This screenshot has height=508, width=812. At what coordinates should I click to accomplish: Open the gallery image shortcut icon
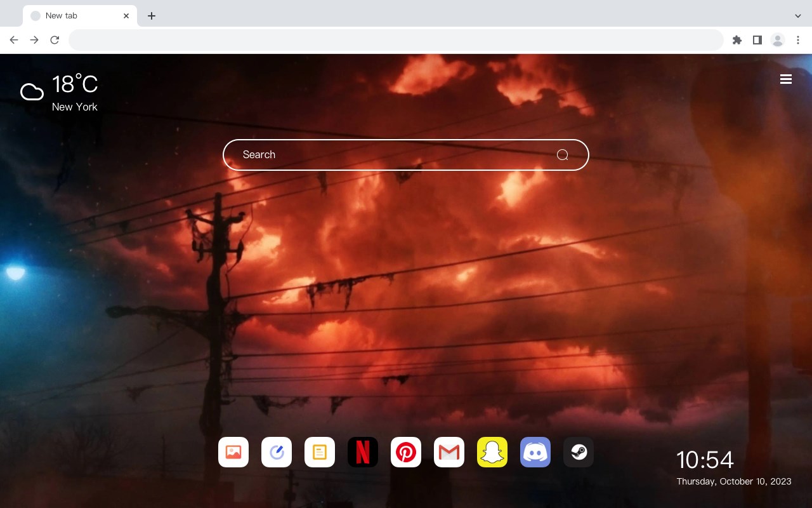point(233,452)
